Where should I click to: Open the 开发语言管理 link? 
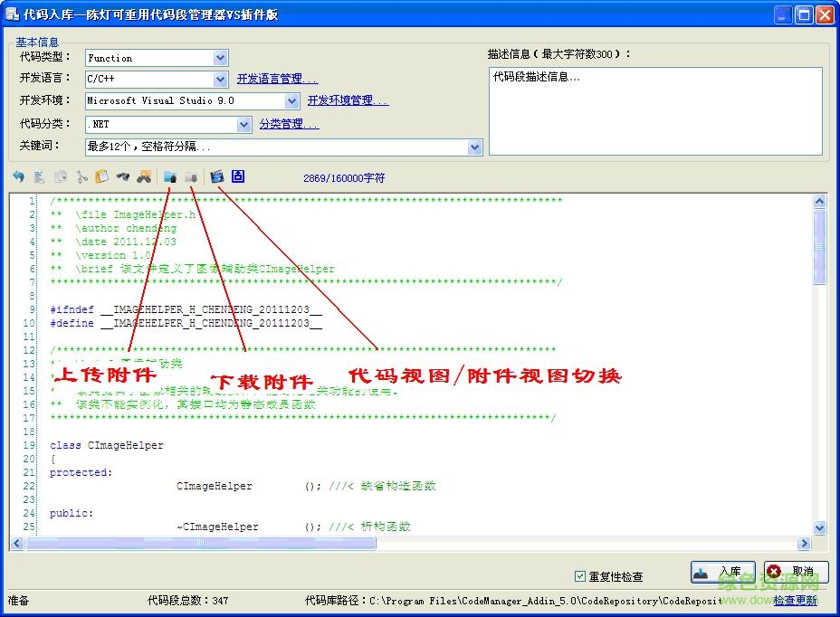pos(277,80)
